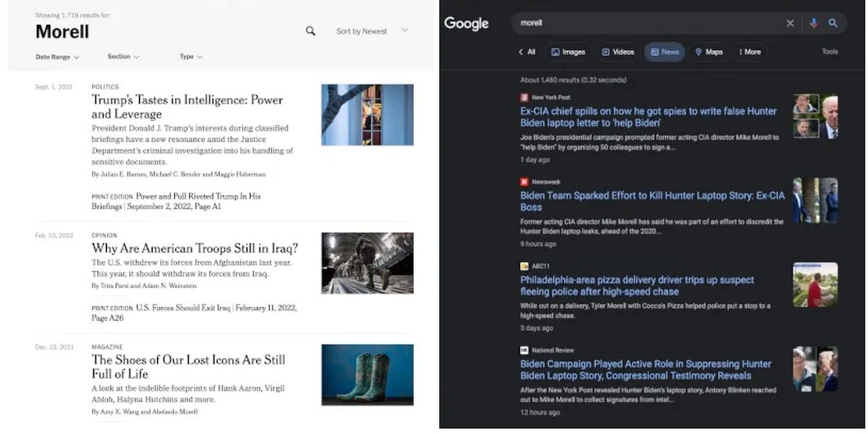Click the National Review result thumbnail
Screen dimensions: 868x434
[815, 369]
